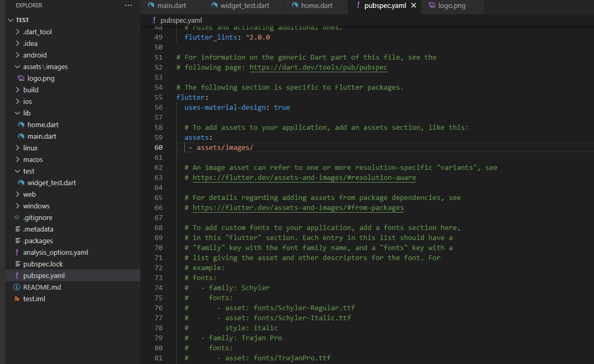Click info icon beside README.md

click(17, 287)
